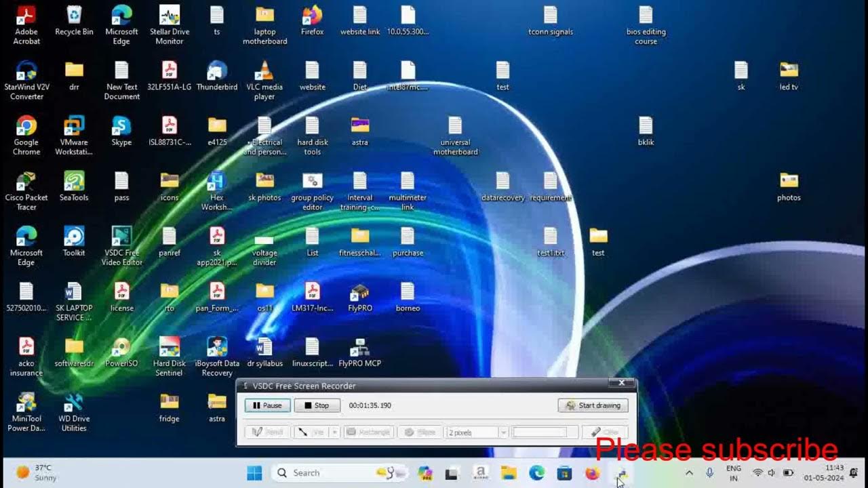The height and width of the screenshot is (488, 868).
Task: Open VMware Workstation icon
Action: click(74, 136)
